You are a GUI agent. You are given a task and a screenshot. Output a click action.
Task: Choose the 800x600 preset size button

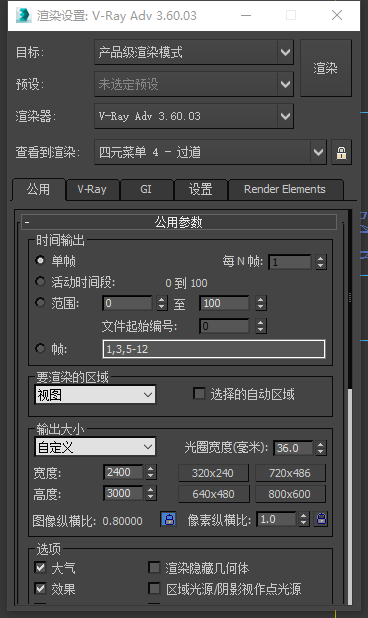tap(290, 494)
